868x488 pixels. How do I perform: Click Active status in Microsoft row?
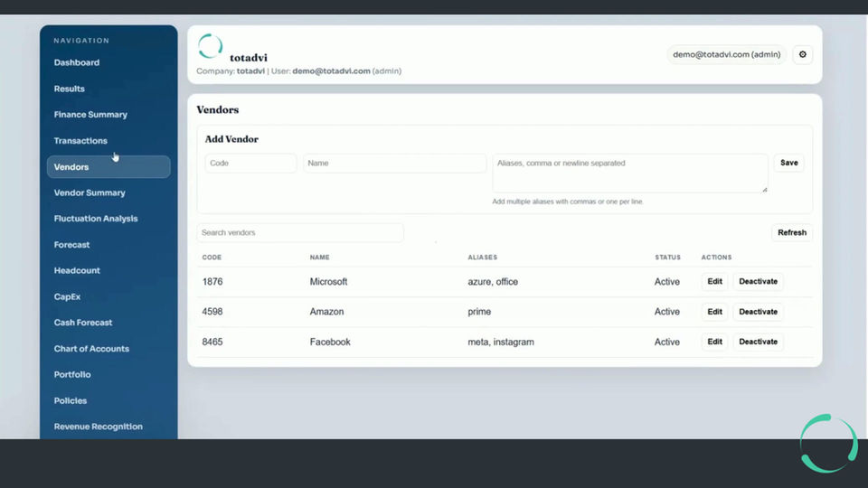(x=667, y=282)
